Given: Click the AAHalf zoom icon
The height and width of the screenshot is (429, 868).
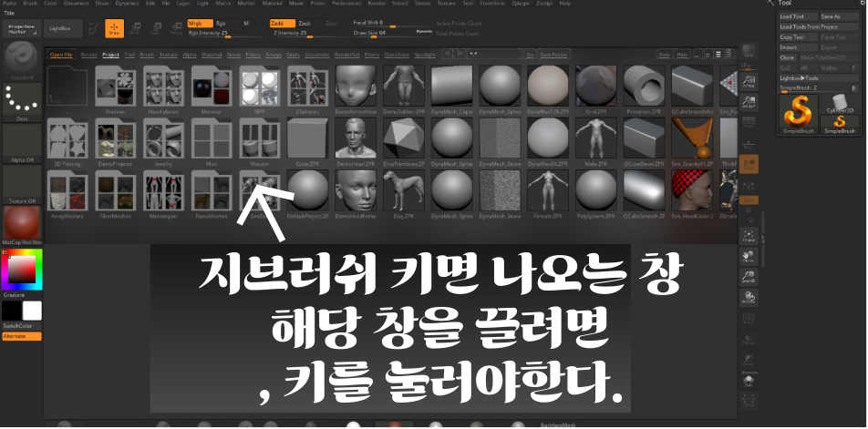Looking at the screenshot, I should click(x=749, y=102).
